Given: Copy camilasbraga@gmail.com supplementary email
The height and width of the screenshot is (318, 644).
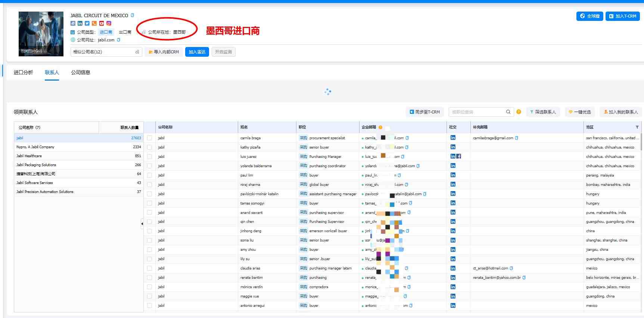Looking at the screenshot, I should 517,138.
